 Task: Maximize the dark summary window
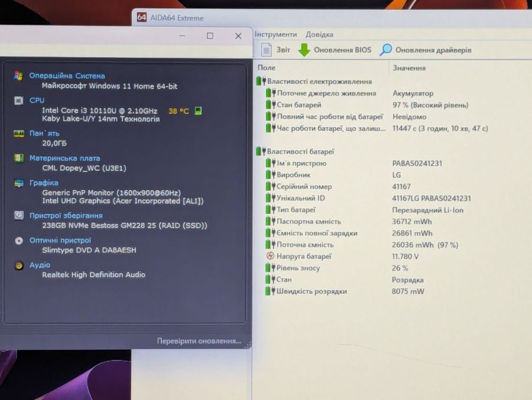(210, 35)
